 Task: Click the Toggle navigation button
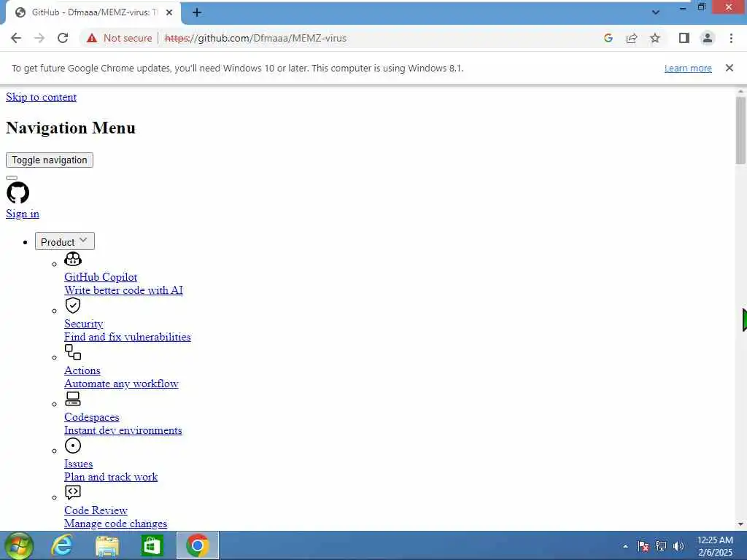[50, 160]
